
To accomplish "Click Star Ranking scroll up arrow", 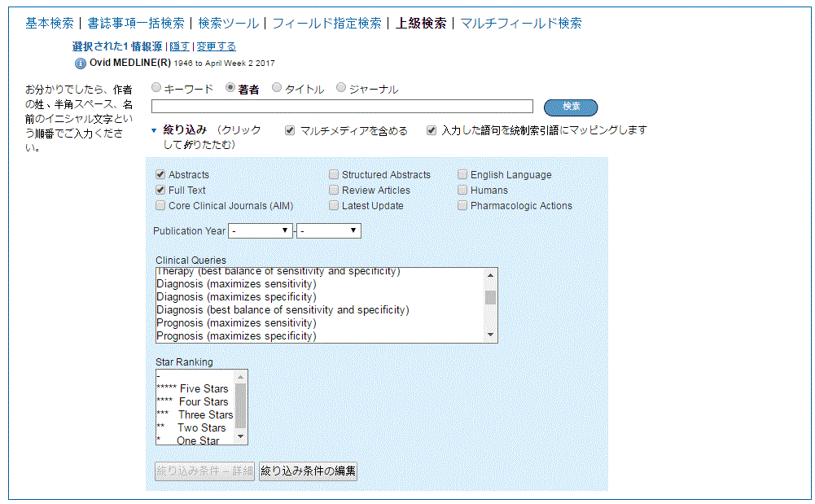I will [241, 377].
